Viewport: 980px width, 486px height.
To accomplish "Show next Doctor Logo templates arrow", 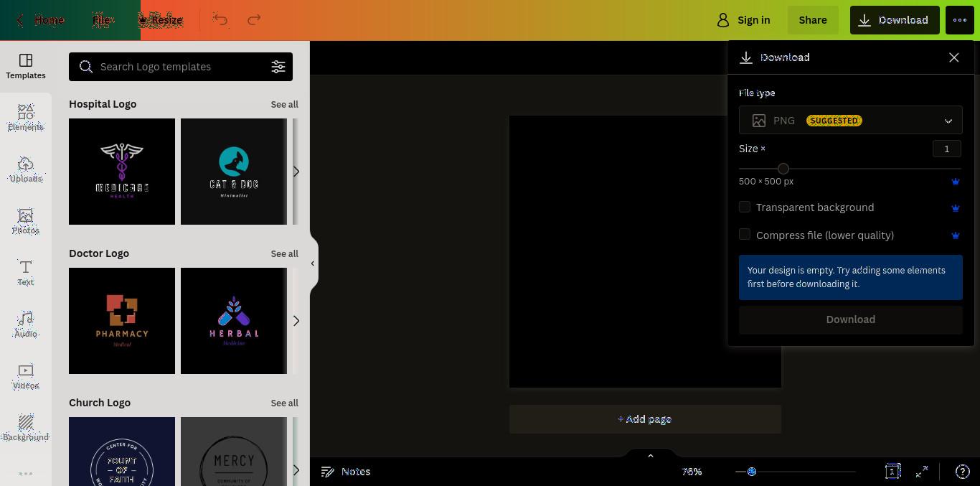I will pyautogui.click(x=296, y=321).
